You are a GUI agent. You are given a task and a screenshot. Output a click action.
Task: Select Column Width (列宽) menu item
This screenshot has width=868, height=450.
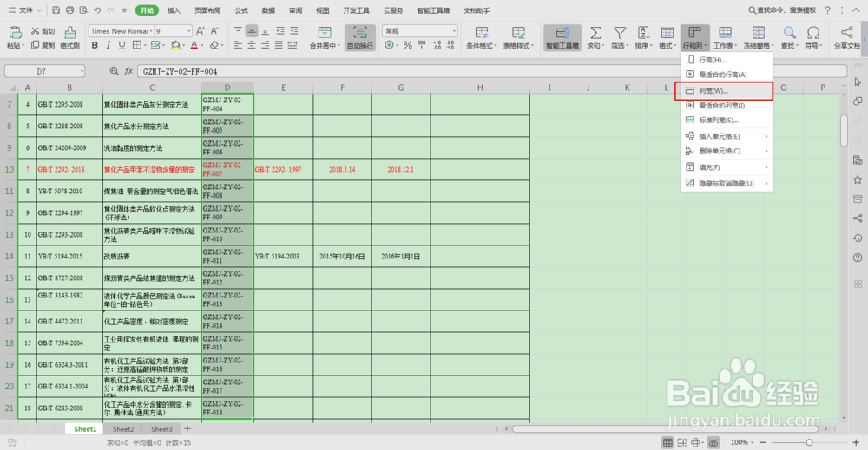point(724,91)
